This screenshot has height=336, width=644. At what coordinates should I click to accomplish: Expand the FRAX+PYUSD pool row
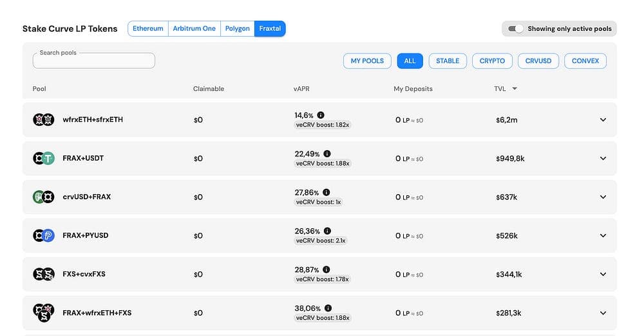click(603, 235)
